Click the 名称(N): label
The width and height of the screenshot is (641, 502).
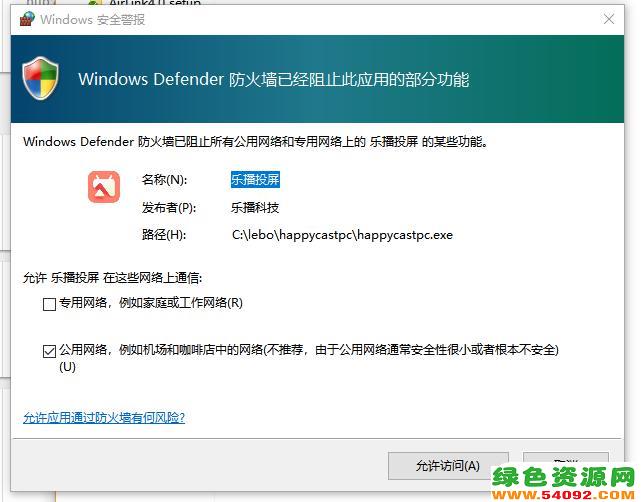164,179
